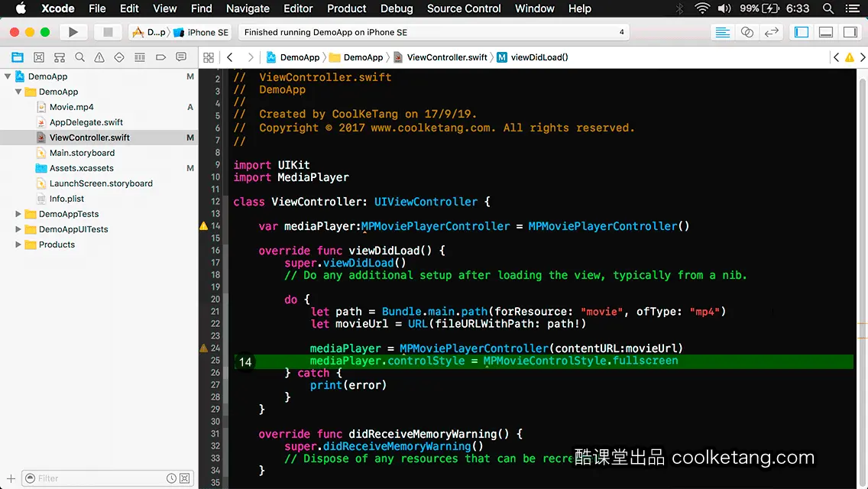
Task: Open DemoApp project in jump bar
Action: tap(293, 57)
